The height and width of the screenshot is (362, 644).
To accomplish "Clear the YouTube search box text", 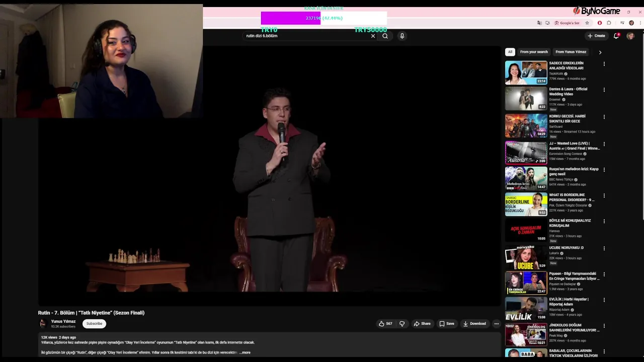I will click(x=373, y=36).
